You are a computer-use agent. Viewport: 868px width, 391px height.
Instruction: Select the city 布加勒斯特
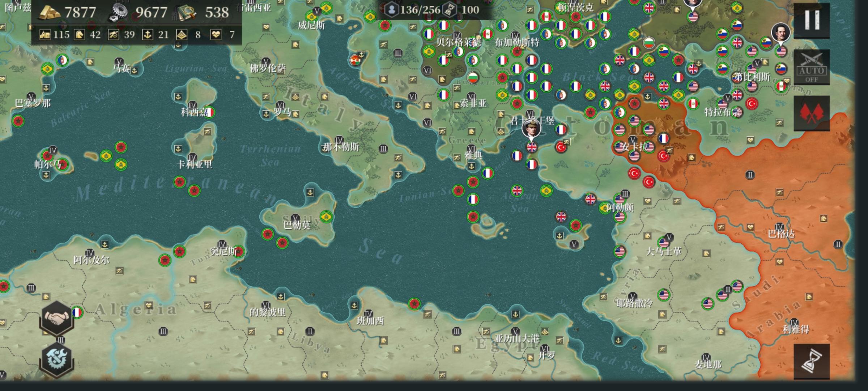click(517, 42)
